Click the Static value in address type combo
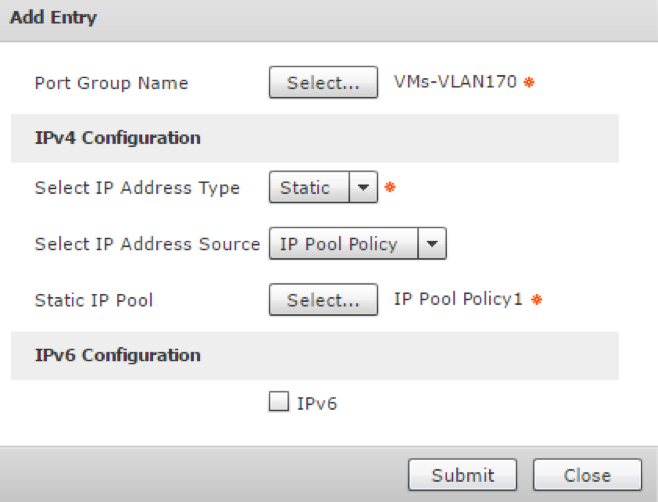 (305, 188)
